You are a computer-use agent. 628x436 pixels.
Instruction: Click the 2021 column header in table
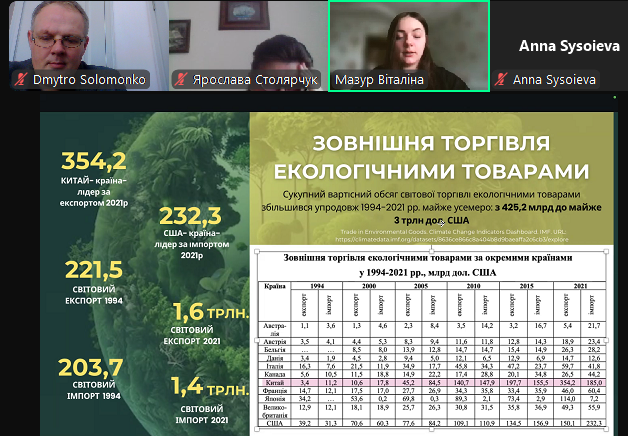580,285
